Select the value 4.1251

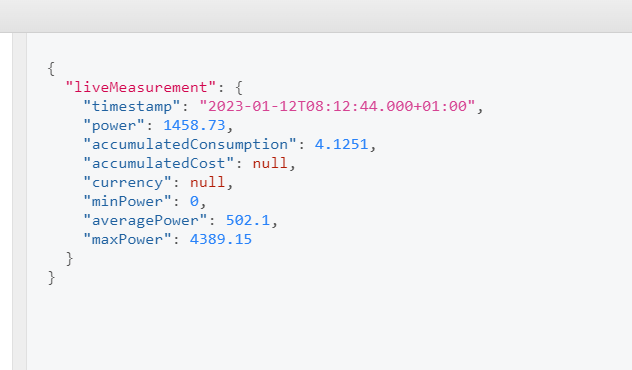pos(341,144)
